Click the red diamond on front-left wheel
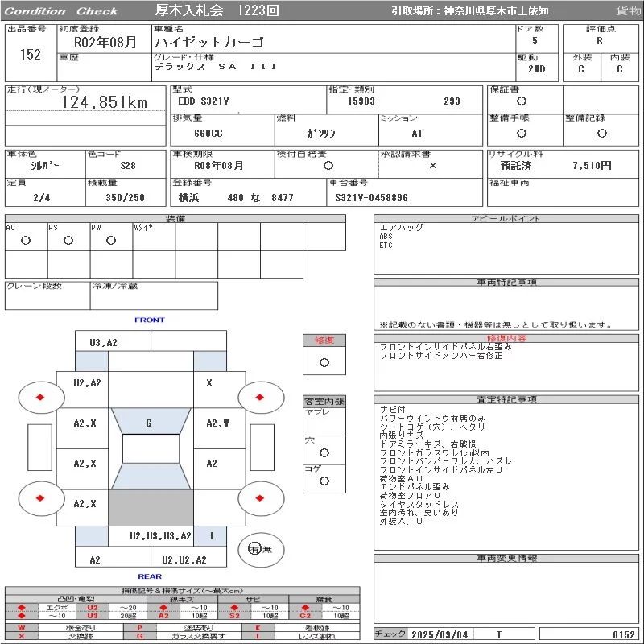Screen dimensions: 644x644 [40, 397]
